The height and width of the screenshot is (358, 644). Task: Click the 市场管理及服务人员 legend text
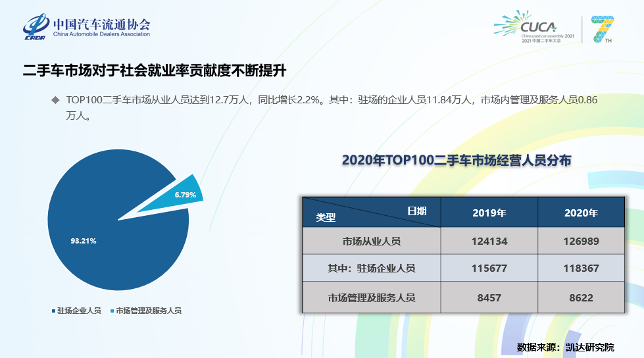(x=149, y=311)
